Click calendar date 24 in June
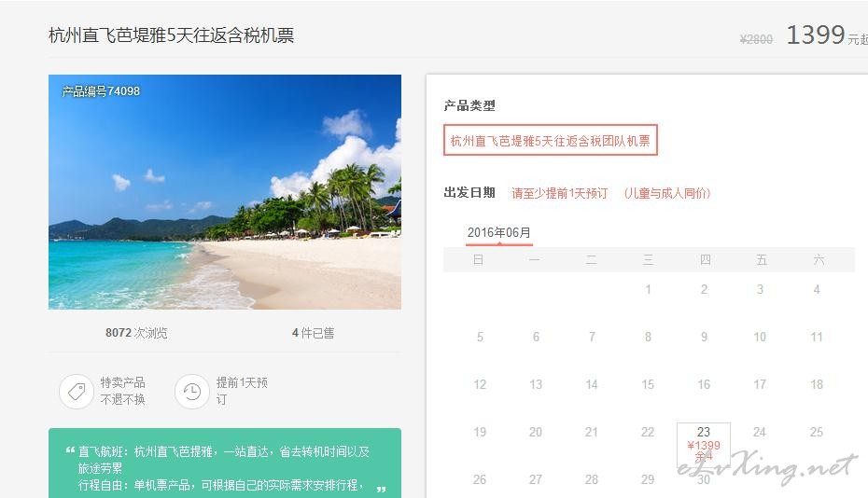This screenshot has width=868, height=498. 760,432
